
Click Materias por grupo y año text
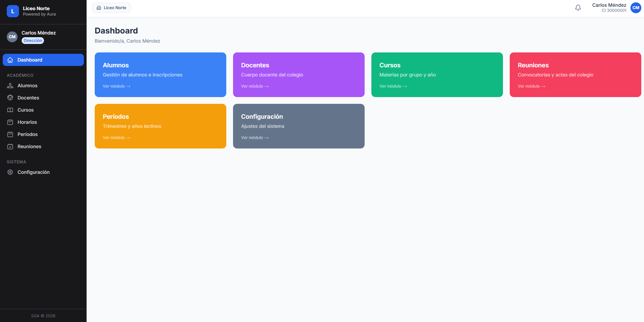pyautogui.click(x=408, y=75)
